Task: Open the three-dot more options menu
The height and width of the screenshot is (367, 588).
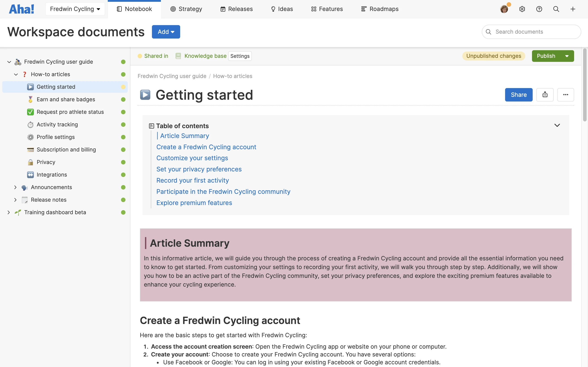Action: pos(565,95)
